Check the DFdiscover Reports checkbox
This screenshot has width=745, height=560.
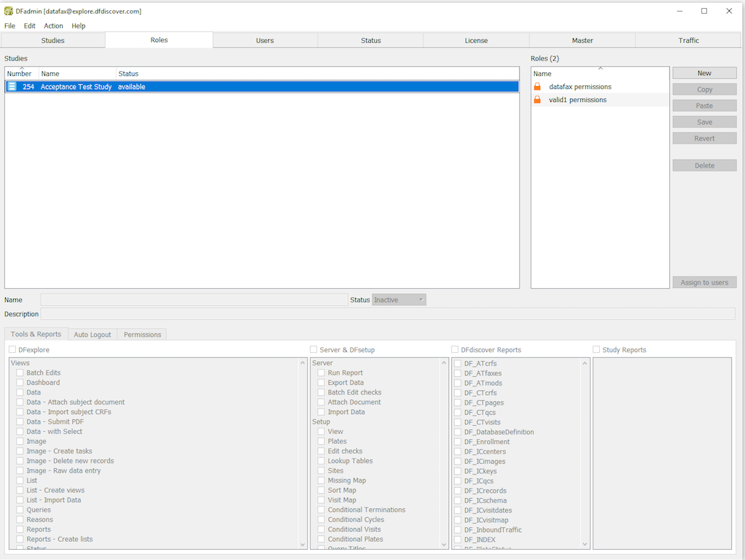point(455,350)
